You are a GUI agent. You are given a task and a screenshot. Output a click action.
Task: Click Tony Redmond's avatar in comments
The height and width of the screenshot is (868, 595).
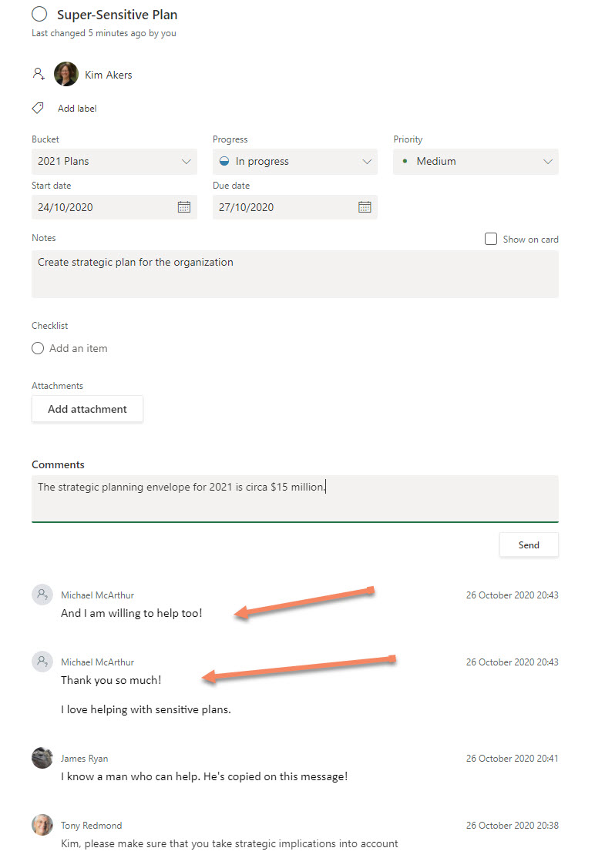pos(42,825)
